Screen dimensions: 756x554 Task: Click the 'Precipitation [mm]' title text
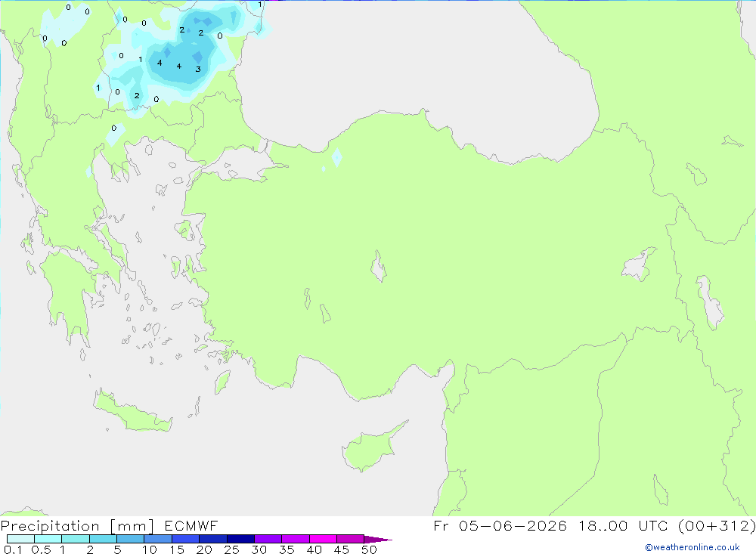pyautogui.click(x=77, y=526)
